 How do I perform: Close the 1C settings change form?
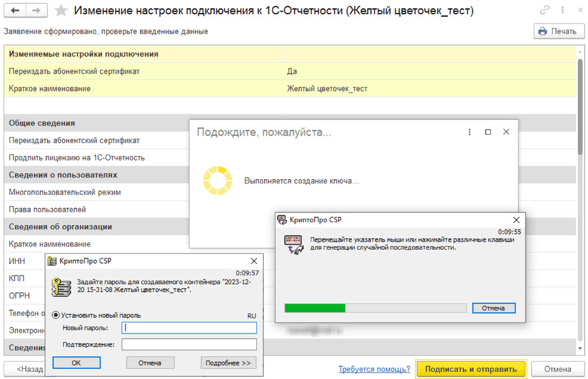coord(580,10)
